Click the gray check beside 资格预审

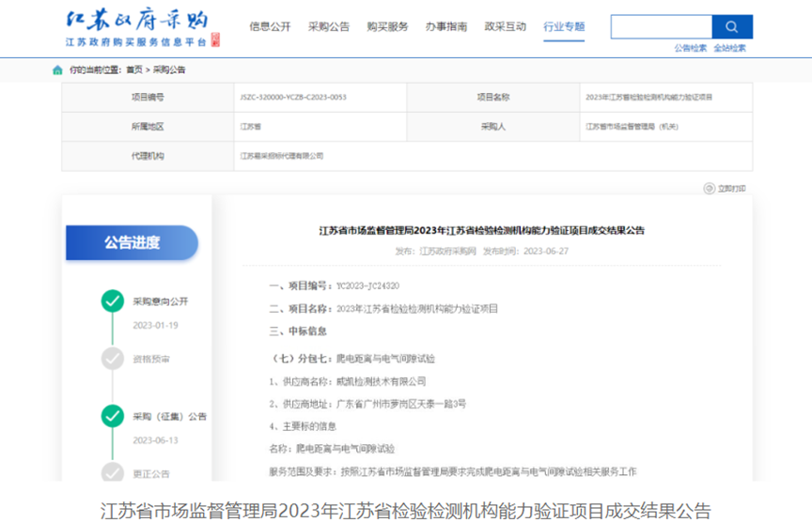[x=113, y=358]
